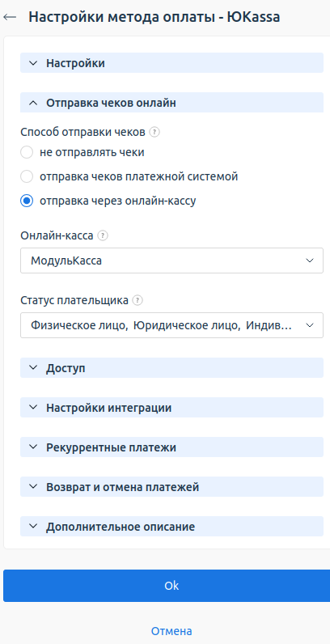Select 'не отправлять чеки' radio option

pyautogui.click(x=27, y=152)
